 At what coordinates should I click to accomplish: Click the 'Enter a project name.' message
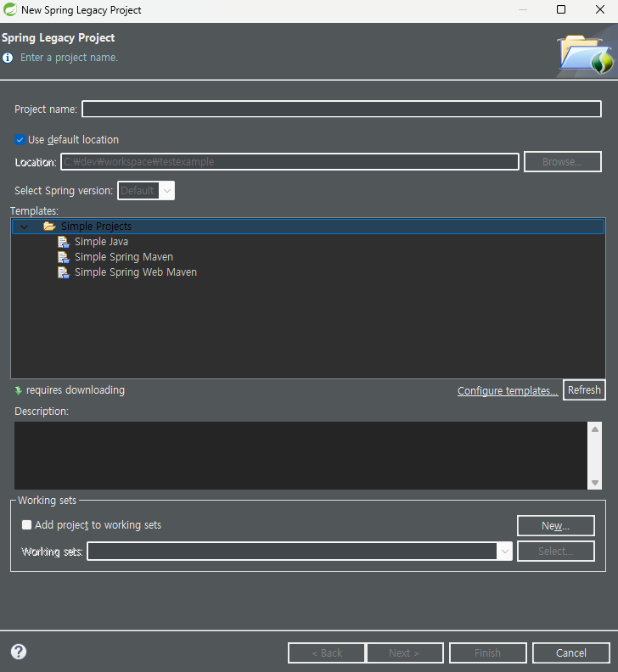pyautogui.click(x=69, y=58)
